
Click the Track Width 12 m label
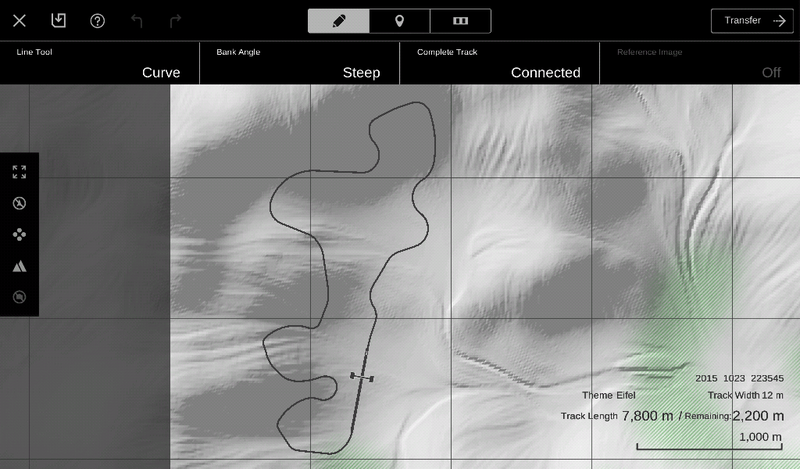tap(745, 396)
